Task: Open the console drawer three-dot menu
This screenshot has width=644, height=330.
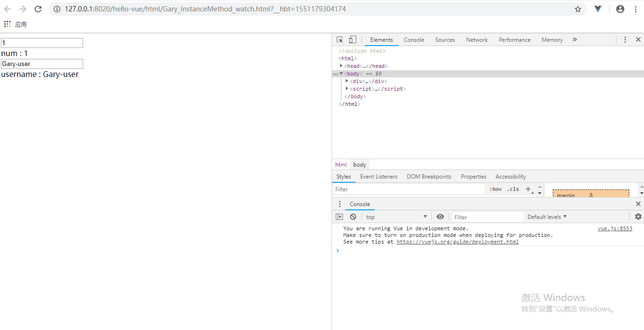Action: tap(340, 204)
